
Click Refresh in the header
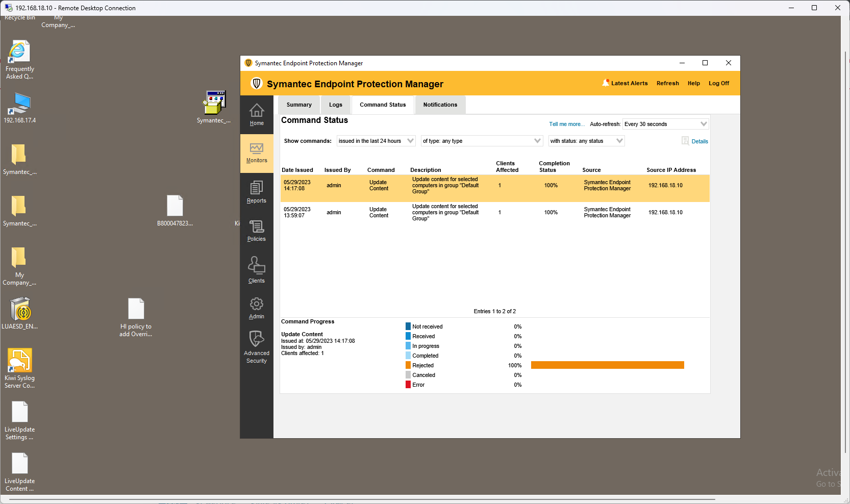[x=667, y=83]
